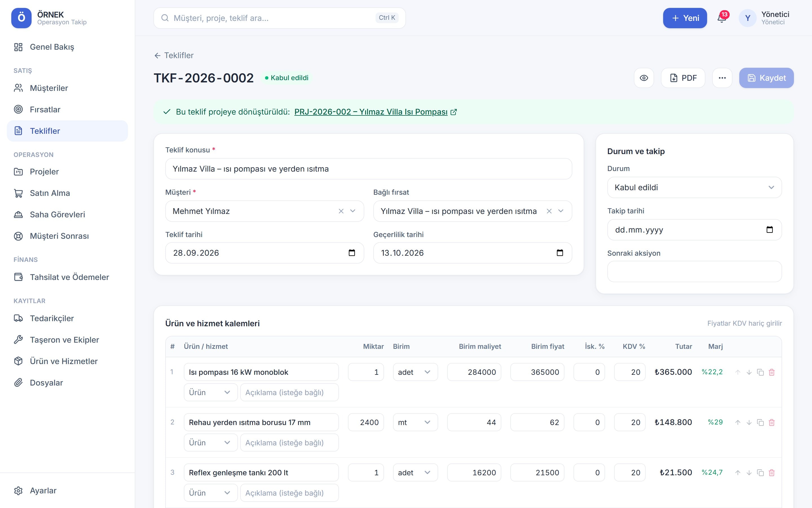Open the Ürün type dropdown under Reflex tankı
Viewport: 812px width, 508px height.
210,493
